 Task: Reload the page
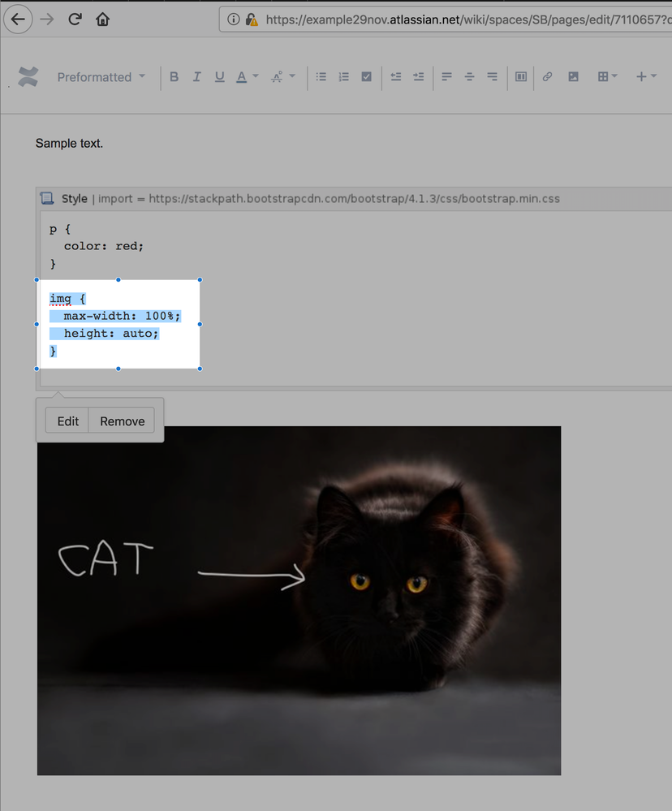coord(75,19)
